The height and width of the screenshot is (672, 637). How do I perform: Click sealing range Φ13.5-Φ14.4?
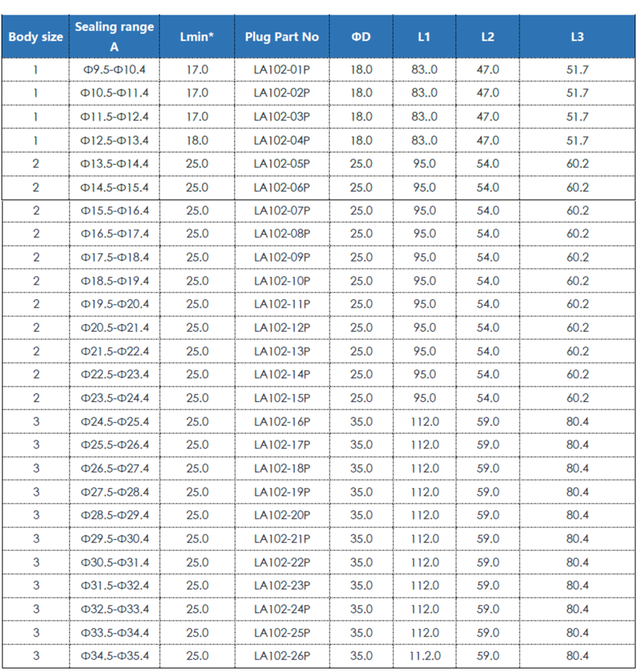114,163
